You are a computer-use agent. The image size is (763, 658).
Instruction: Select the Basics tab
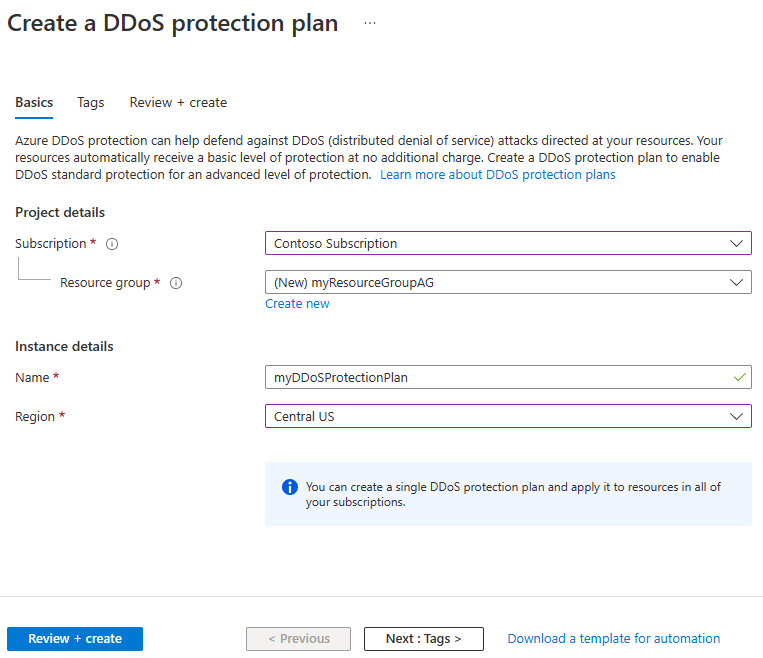coord(34,102)
